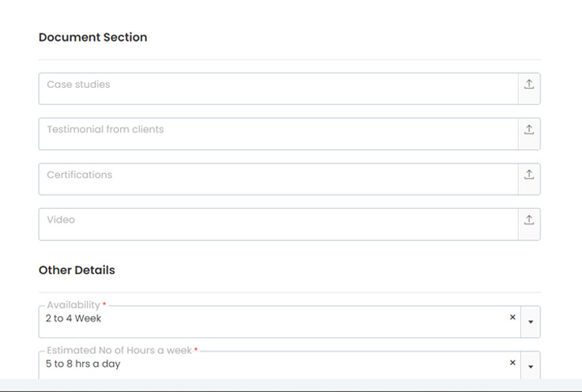Click the upload icon for Case studies
The image size is (582, 392).
(529, 85)
